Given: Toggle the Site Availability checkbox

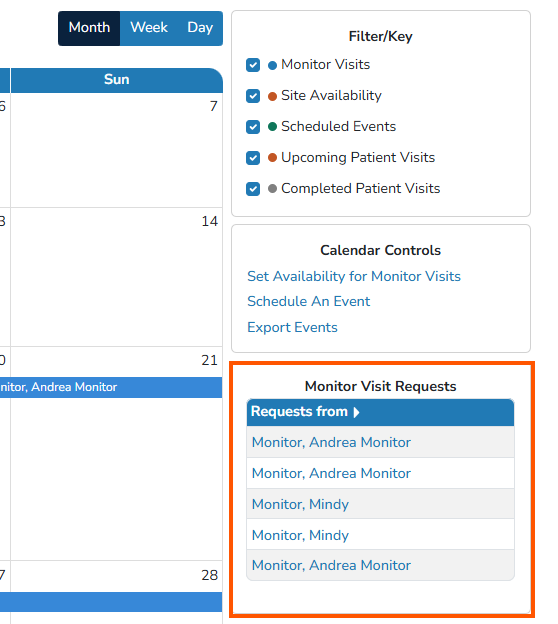Looking at the screenshot, I should click(253, 96).
